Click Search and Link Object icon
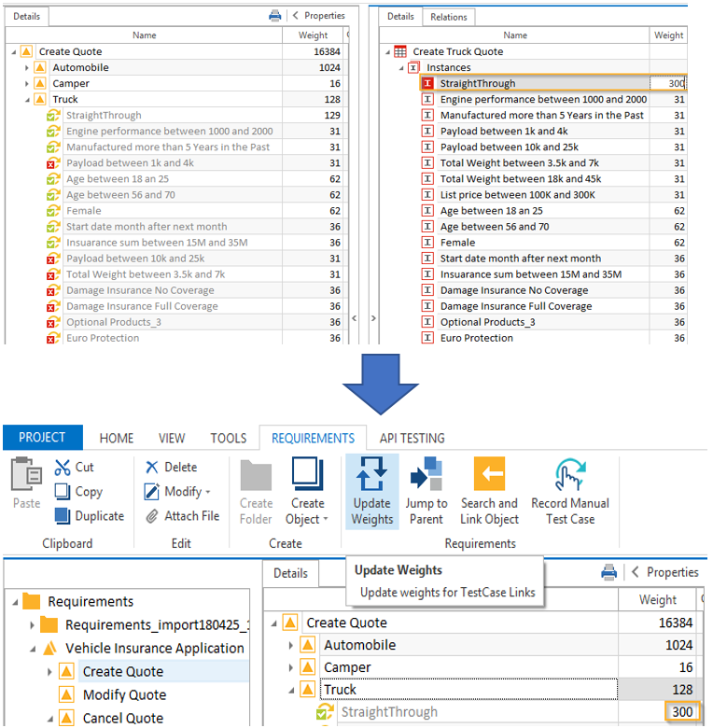 [489, 475]
